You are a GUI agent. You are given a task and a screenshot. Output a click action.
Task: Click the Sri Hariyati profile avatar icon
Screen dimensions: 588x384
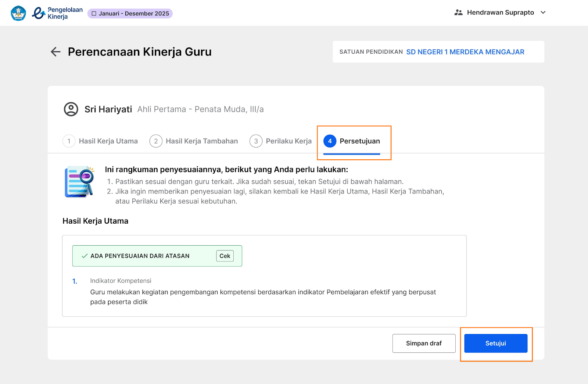[71, 109]
